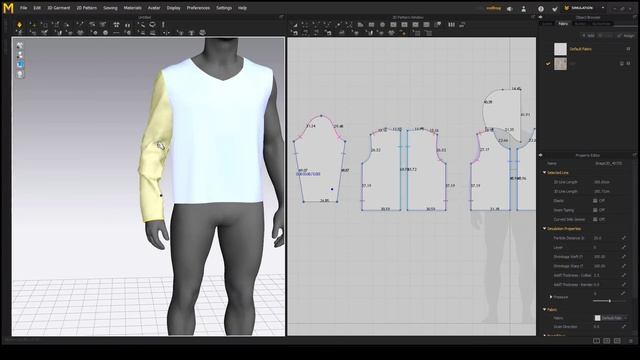The width and height of the screenshot is (640, 360).
Task: Click the Particle Distance value field
Action: [606, 238]
